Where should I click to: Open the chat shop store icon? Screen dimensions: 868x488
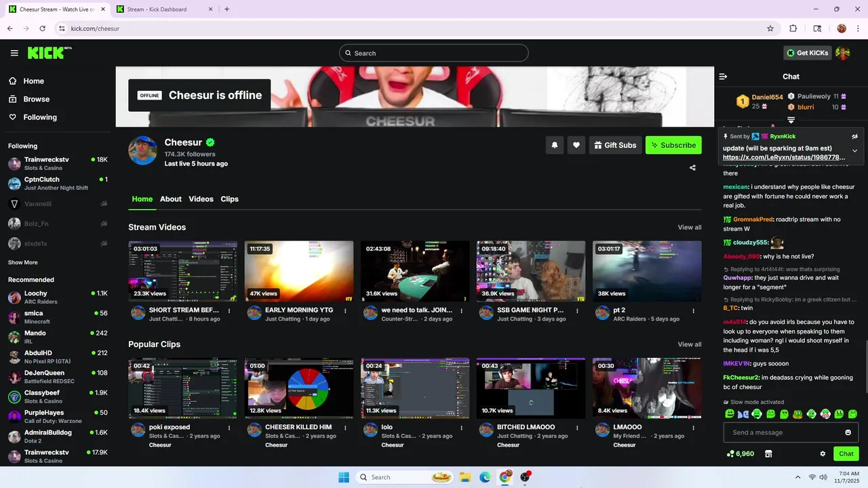(x=768, y=453)
